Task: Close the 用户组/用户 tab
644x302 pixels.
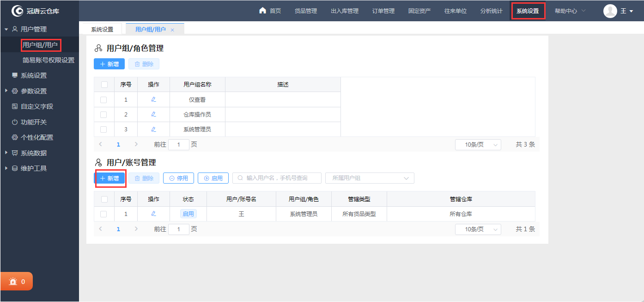Action: [x=172, y=30]
